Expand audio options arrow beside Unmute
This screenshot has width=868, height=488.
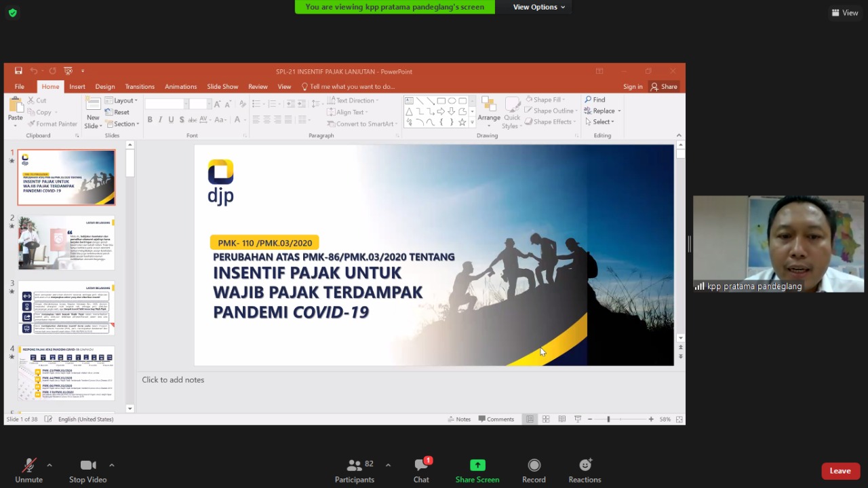tap(50, 465)
